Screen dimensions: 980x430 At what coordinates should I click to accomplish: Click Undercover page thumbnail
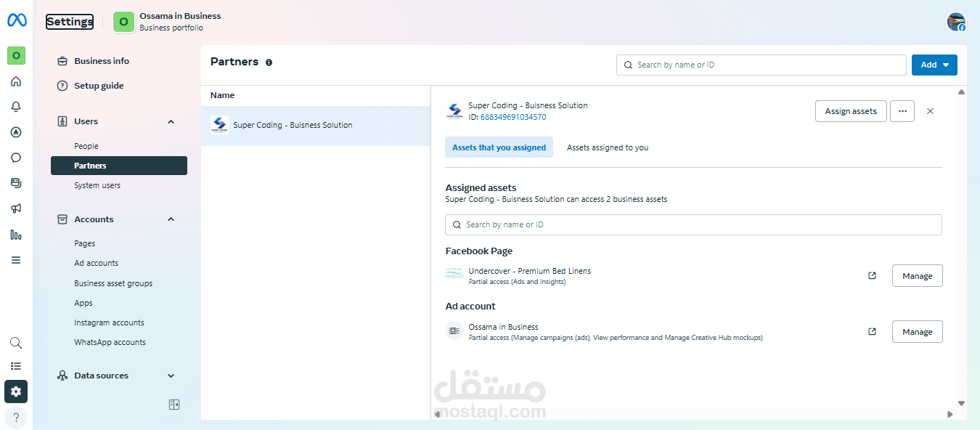click(x=454, y=275)
